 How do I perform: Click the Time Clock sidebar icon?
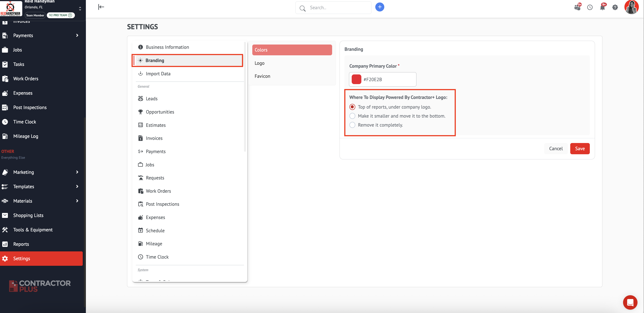point(5,122)
